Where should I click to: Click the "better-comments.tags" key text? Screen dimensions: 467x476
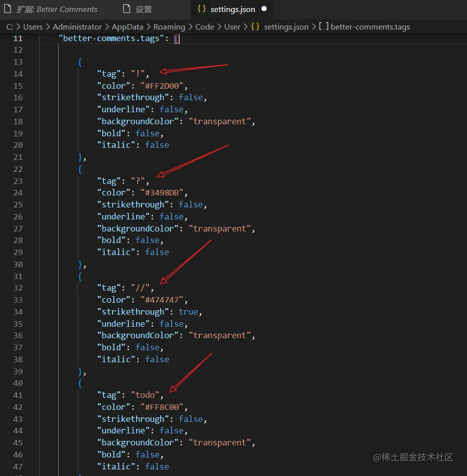[x=111, y=39]
